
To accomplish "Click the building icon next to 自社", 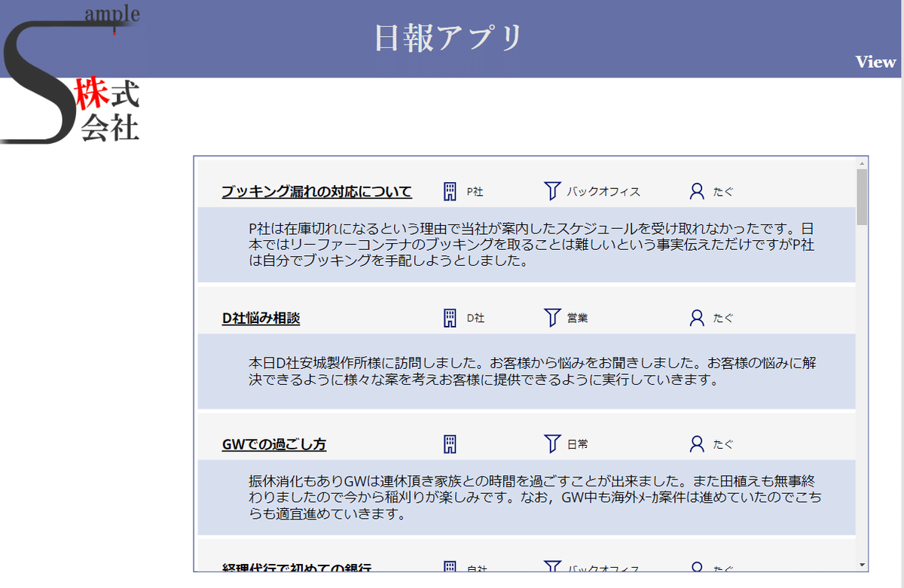I will click(449, 566).
